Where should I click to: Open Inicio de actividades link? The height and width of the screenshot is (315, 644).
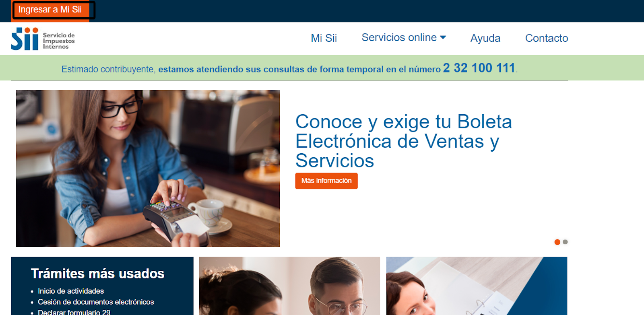71,291
